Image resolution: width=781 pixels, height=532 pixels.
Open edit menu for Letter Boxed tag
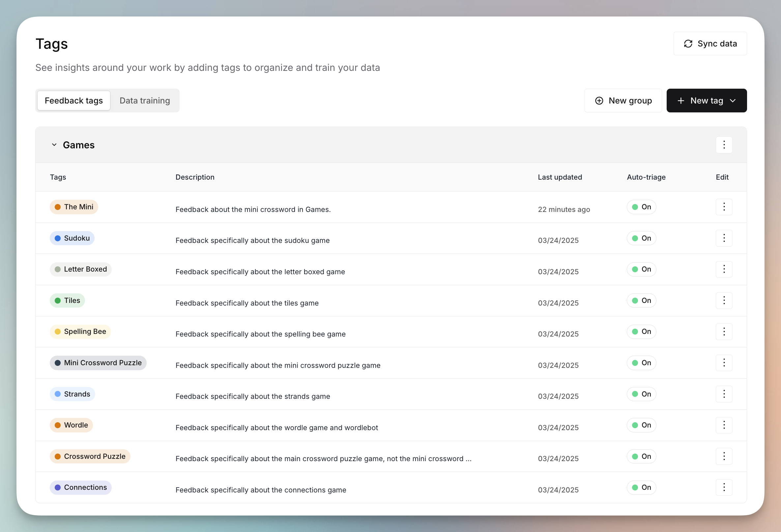(724, 269)
